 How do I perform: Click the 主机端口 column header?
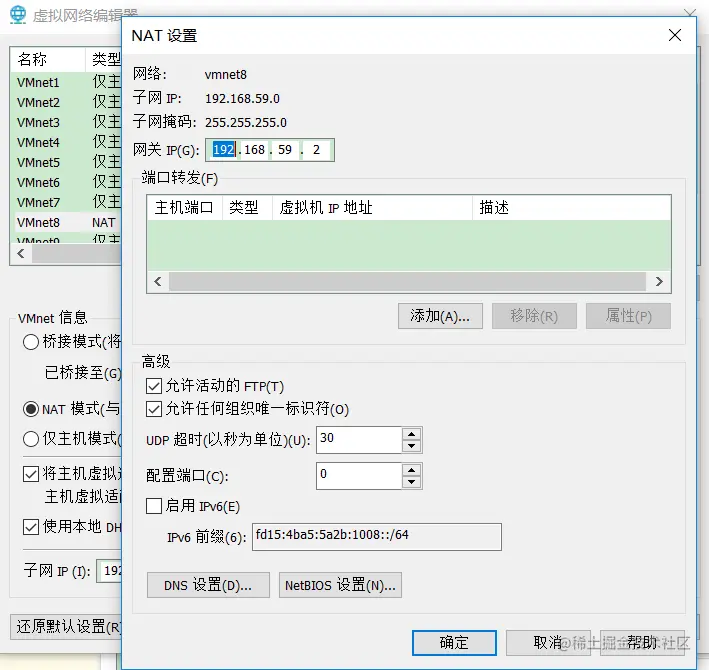[x=184, y=208]
